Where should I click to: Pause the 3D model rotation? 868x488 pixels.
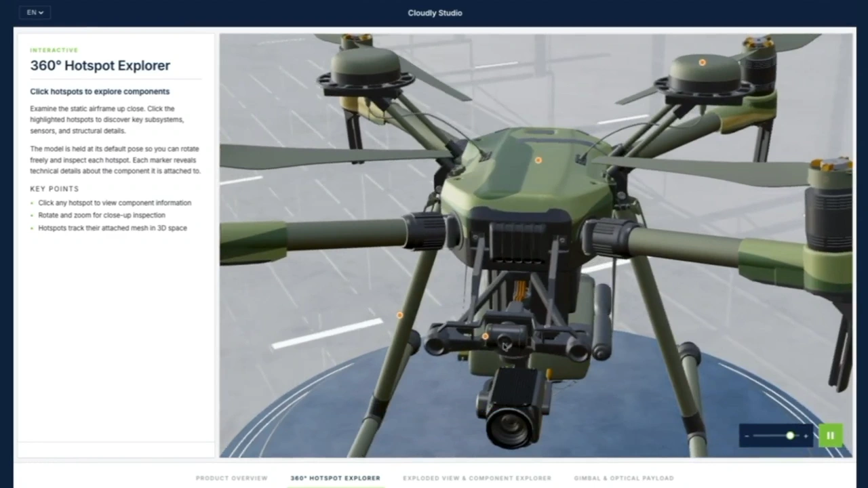coord(830,435)
